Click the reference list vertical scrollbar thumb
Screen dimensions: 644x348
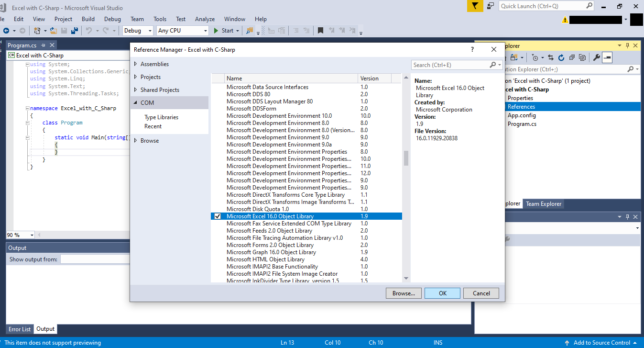[x=406, y=158]
